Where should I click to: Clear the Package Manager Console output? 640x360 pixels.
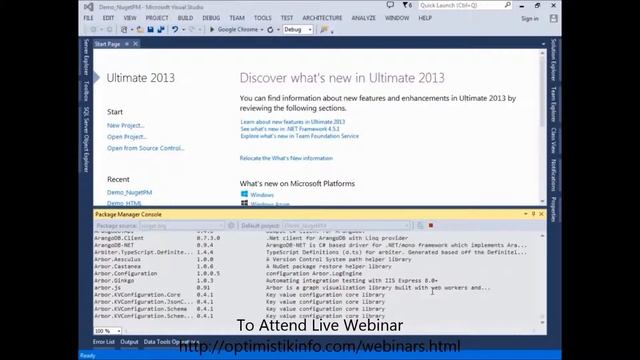pyautogui.click(x=420, y=225)
